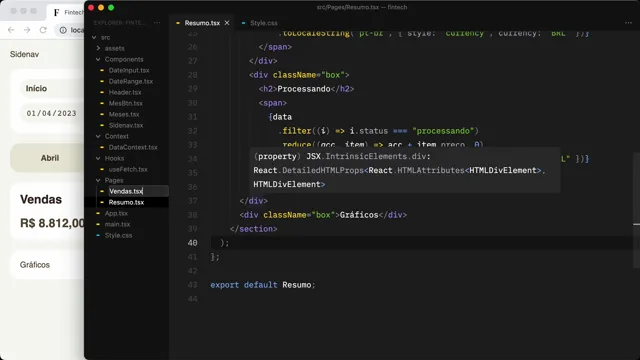Open useFetch.tsx file
The width and height of the screenshot is (640, 360).
coord(128,169)
